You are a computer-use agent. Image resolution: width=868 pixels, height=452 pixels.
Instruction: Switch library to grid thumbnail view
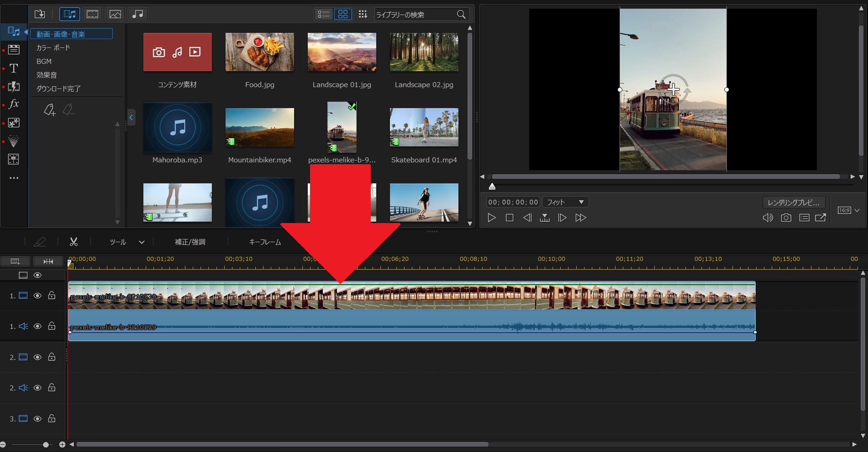pos(343,14)
